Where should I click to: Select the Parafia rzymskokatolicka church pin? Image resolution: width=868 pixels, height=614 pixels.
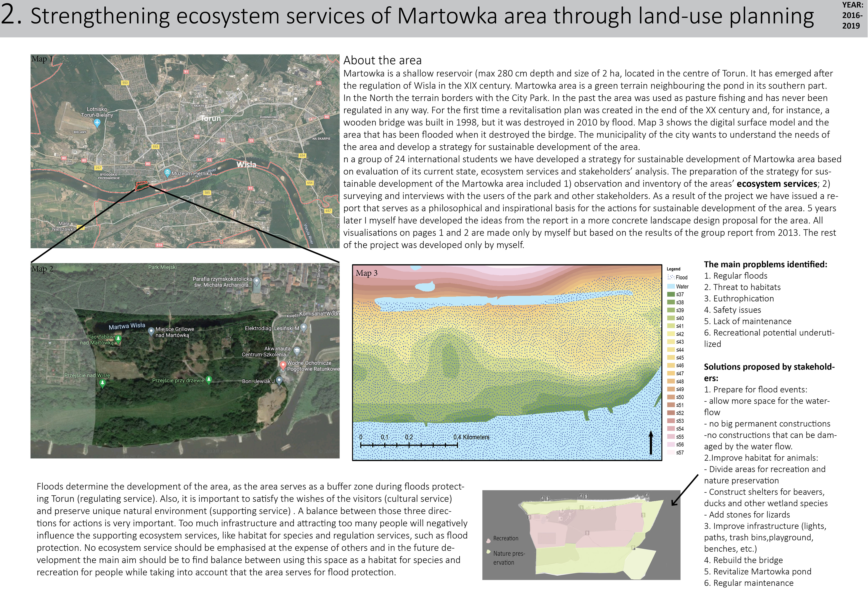(x=257, y=281)
